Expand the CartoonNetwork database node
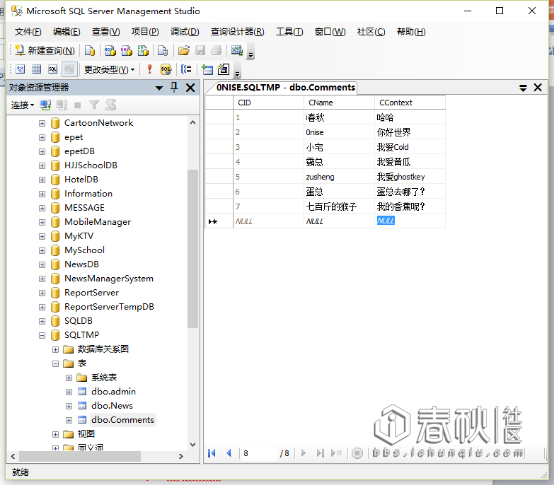554x485 pixels. (42, 123)
